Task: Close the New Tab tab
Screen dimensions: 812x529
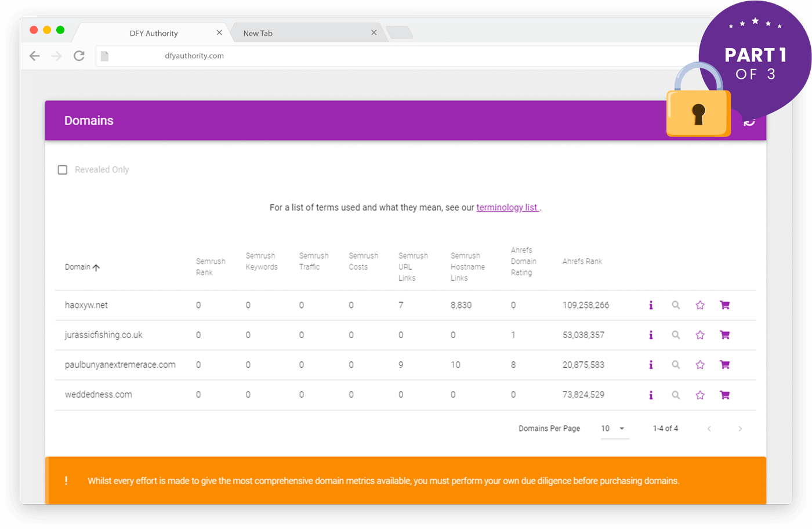Action: click(x=374, y=33)
